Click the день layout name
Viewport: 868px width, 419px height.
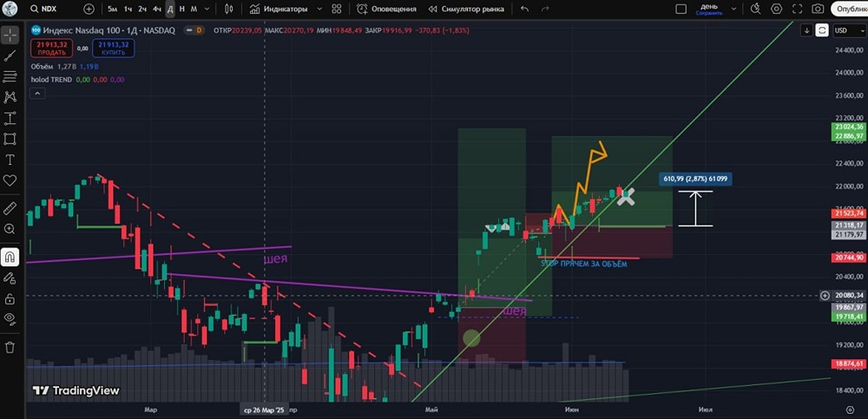709,9
